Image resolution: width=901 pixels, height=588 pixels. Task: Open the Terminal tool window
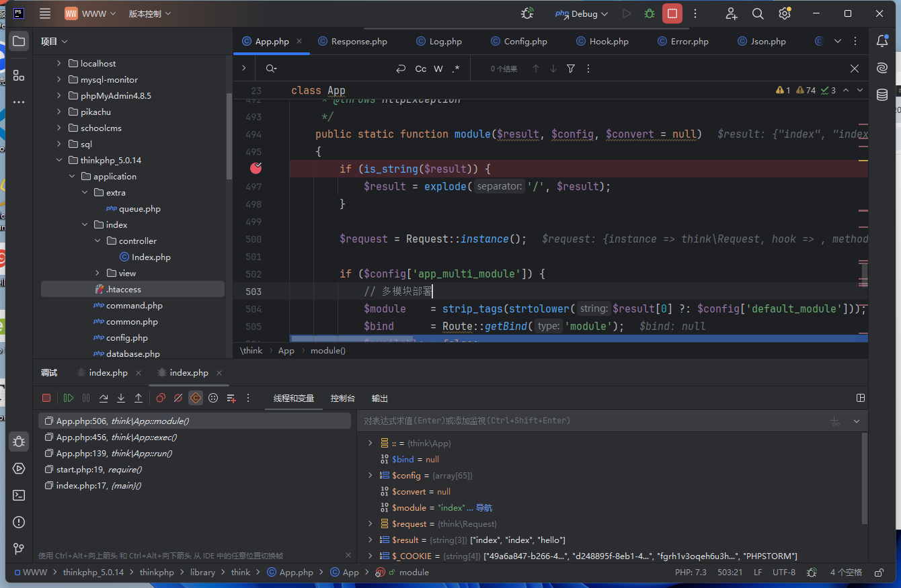19,495
